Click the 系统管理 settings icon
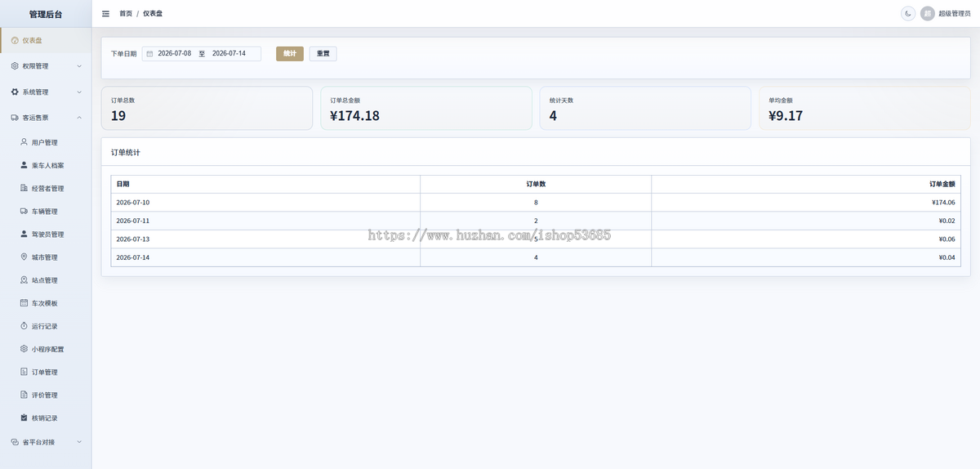Screen dimensions: 980x469 pyautogui.click(x=15, y=92)
